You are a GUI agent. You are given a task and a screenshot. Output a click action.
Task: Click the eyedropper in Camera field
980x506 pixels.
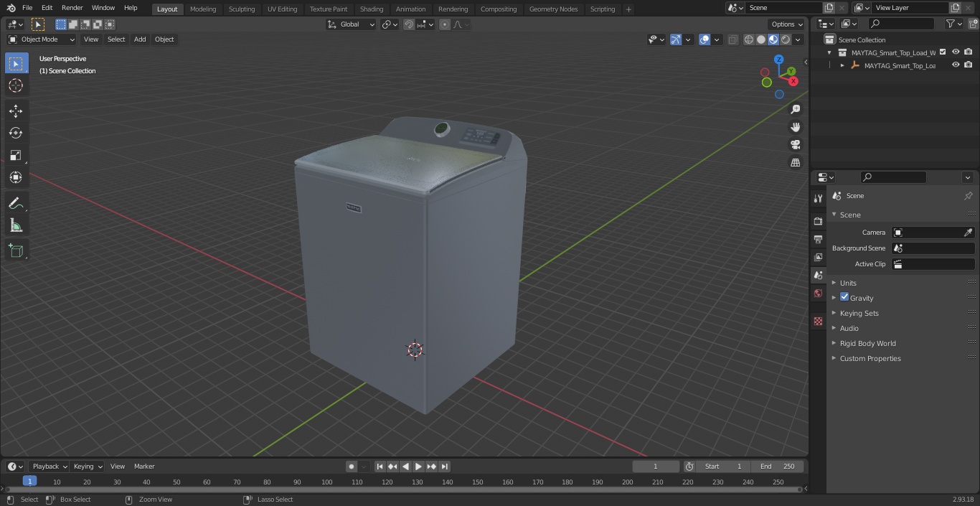[968, 233]
